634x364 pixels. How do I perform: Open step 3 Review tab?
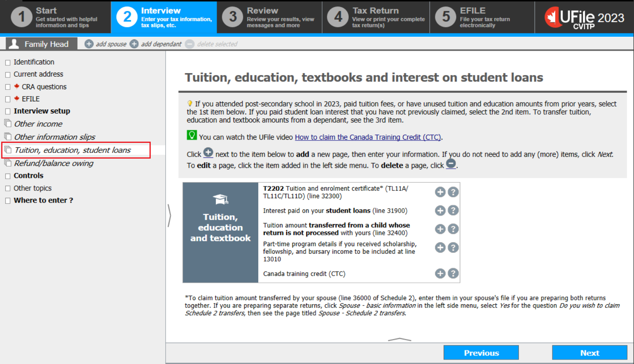click(x=270, y=17)
